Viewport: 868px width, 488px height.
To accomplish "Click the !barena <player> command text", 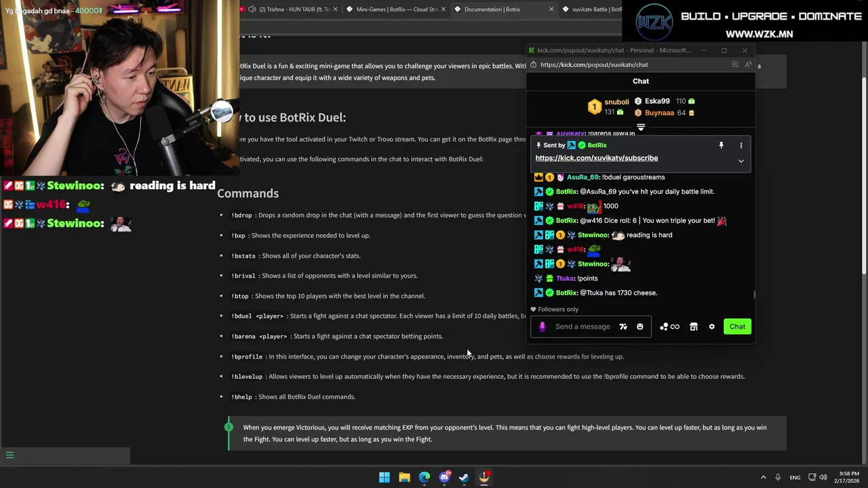I will coord(259,336).
